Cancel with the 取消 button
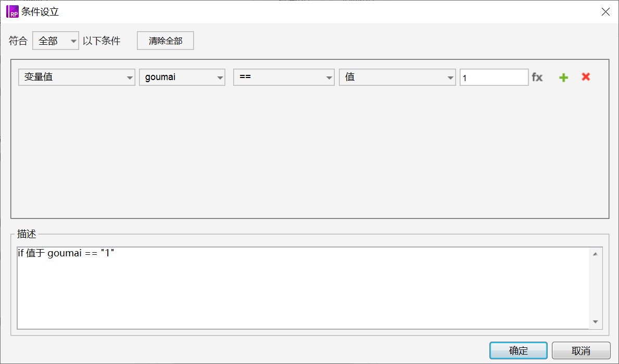Image resolution: width=619 pixels, height=364 pixels. click(x=581, y=350)
